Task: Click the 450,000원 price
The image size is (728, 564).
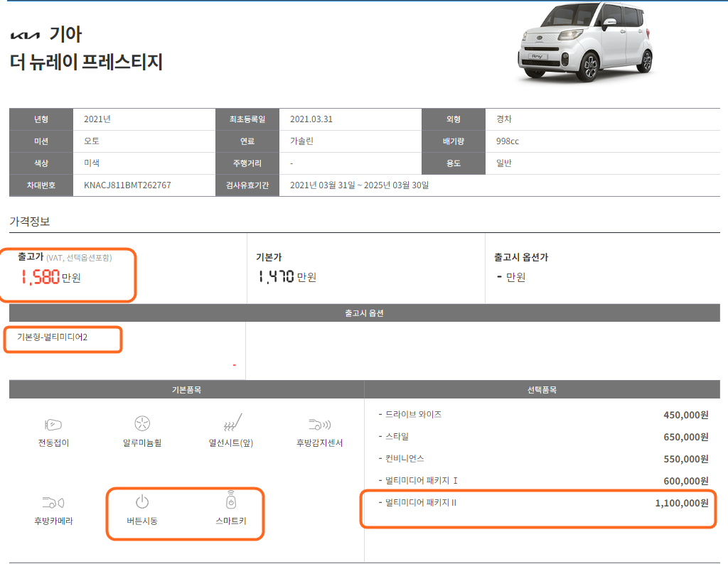Action: point(686,415)
